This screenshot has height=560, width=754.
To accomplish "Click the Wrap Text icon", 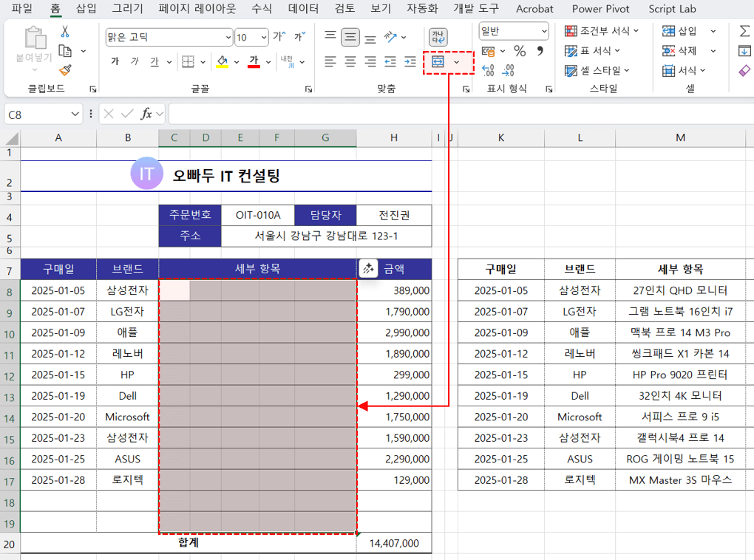I will pyautogui.click(x=438, y=37).
